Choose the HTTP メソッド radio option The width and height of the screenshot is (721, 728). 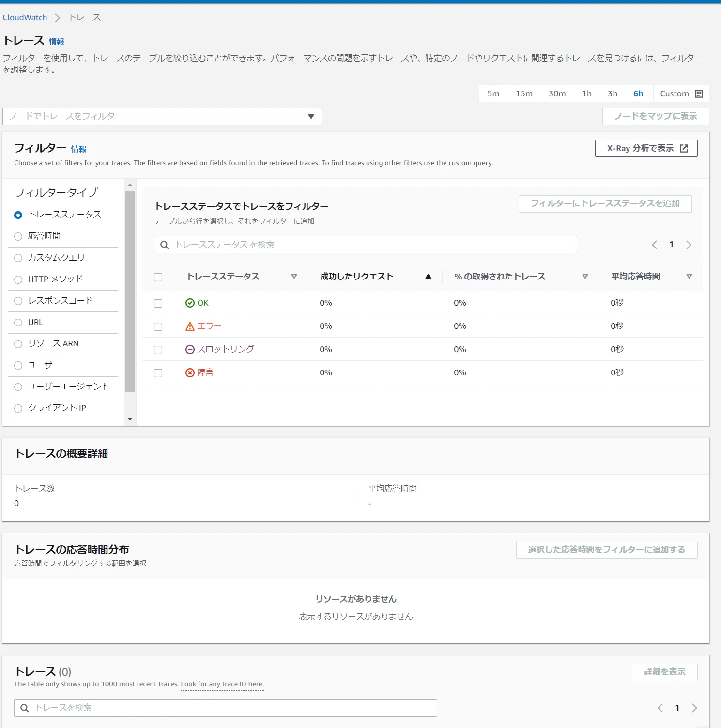pos(18,279)
